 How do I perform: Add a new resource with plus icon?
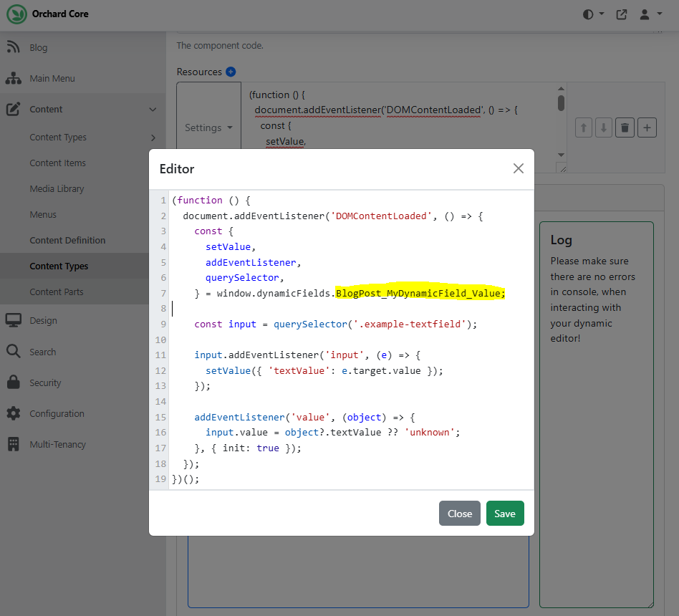[231, 72]
